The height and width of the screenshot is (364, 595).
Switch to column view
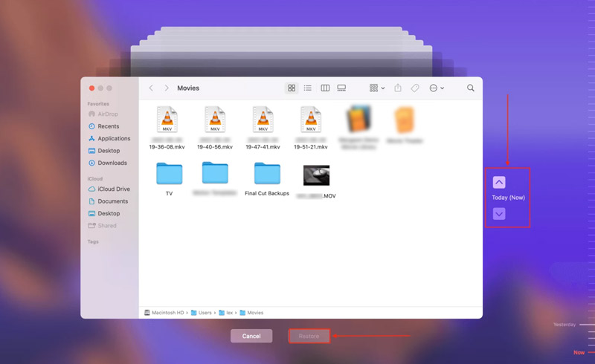(x=325, y=88)
